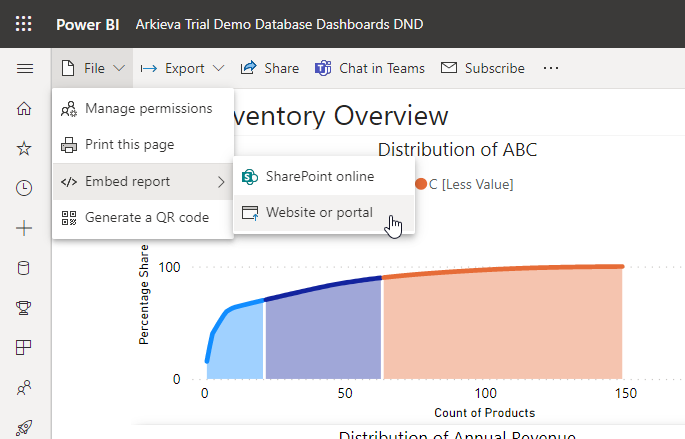Choose Generate a QR code
The height and width of the screenshot is (439, 685).
143,218
